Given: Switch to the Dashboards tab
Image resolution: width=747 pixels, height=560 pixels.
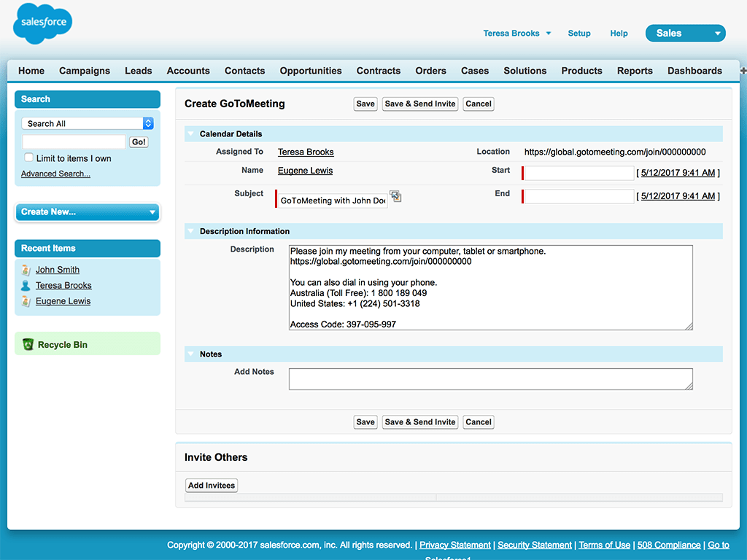Looking at the screenshot, I should [694, 71].
